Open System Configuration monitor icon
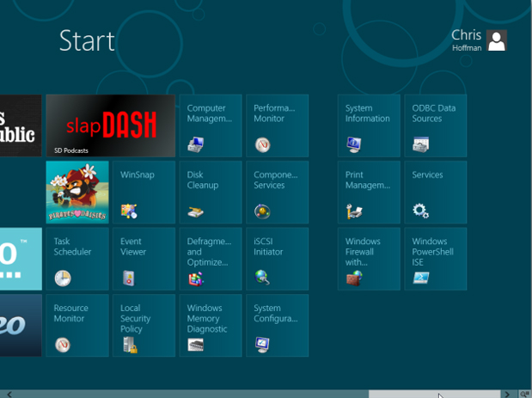The width and height of the screenshot is (532, 398). tap(262, 345)
